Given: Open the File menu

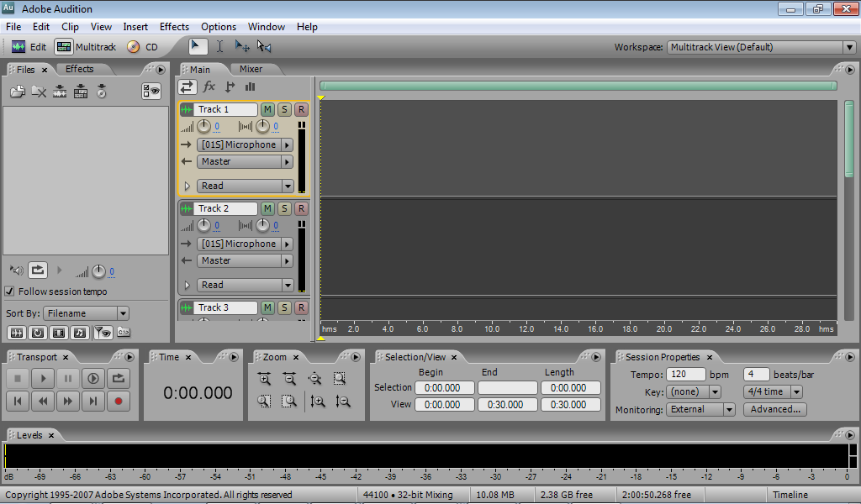Looking at the screenshot, I should (13, 26).
